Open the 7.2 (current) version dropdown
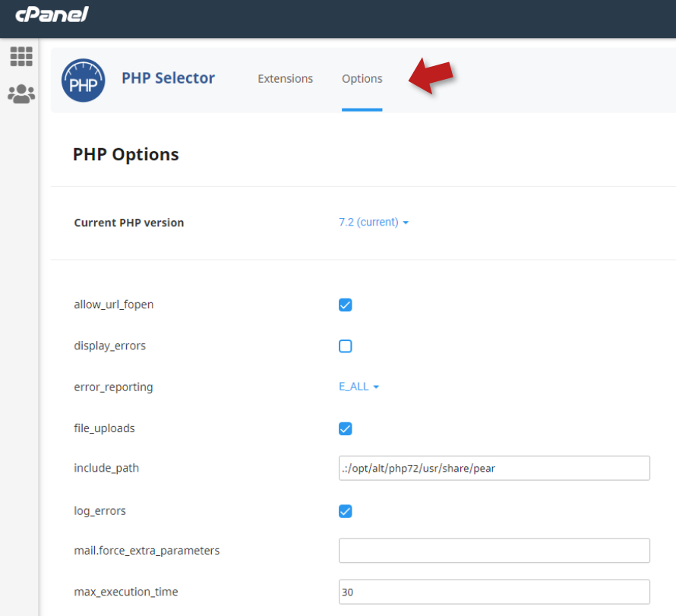 (374, 223)
